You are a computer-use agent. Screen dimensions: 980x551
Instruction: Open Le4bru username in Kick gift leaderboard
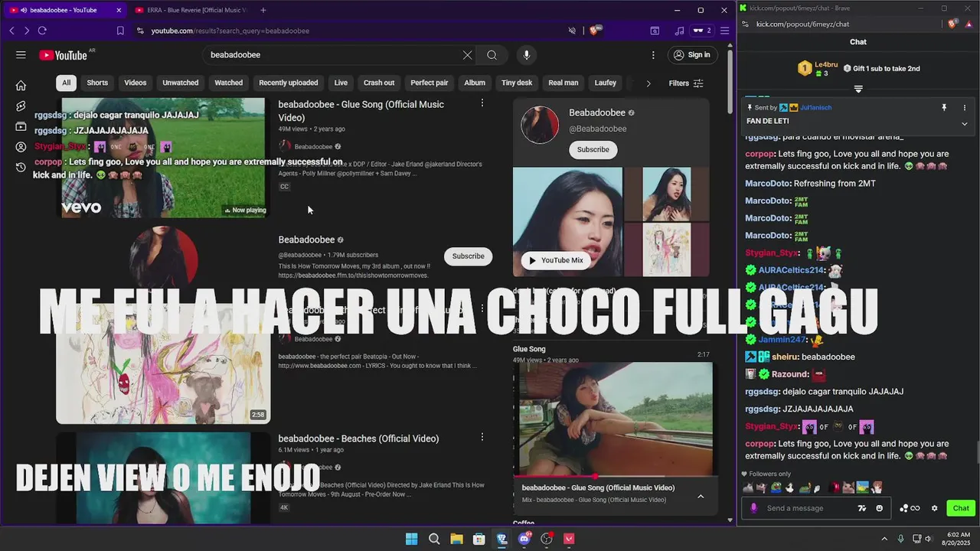click(x=826, y=64)
